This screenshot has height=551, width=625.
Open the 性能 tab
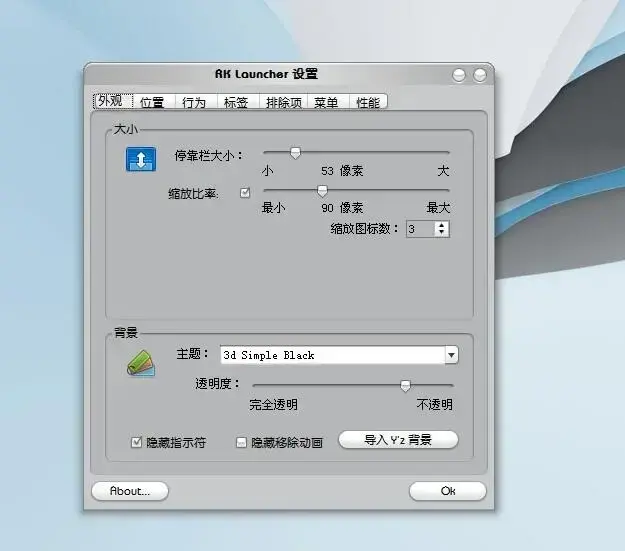368,102
